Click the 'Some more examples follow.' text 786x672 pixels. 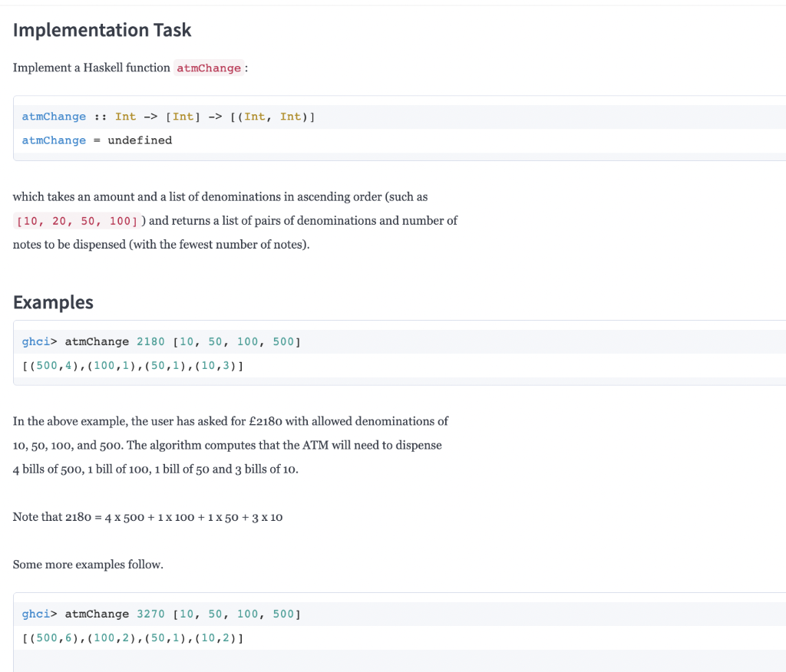[88, 565]
